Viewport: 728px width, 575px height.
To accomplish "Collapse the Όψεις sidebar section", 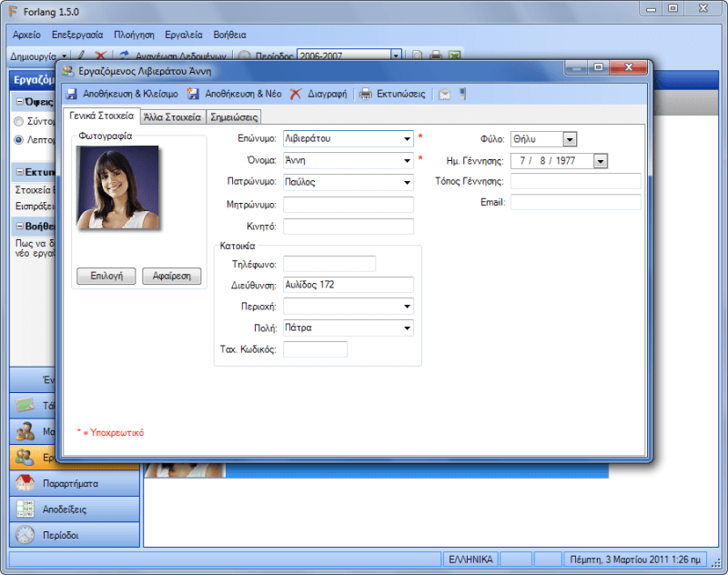I will tap(19, 103).
